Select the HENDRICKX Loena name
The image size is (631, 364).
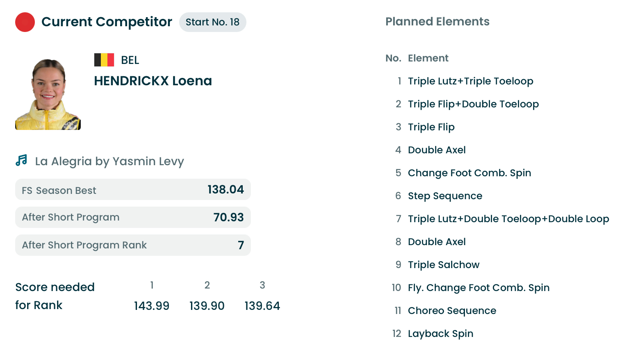click(153, 81)
